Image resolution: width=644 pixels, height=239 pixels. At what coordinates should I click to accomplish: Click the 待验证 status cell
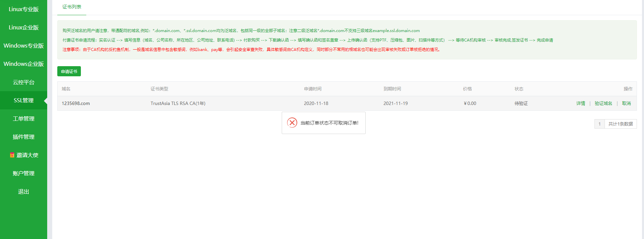[x=521, y=103]
